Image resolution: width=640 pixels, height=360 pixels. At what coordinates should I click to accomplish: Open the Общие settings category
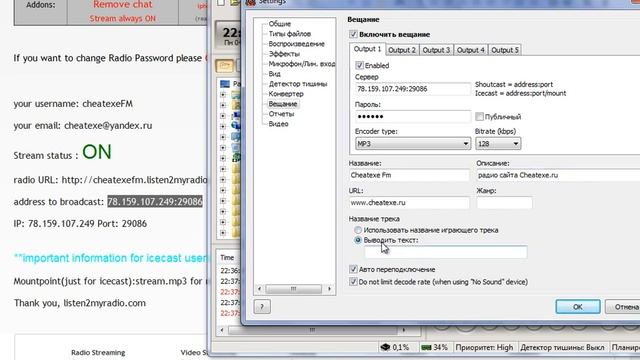click(x=280, y=24)
